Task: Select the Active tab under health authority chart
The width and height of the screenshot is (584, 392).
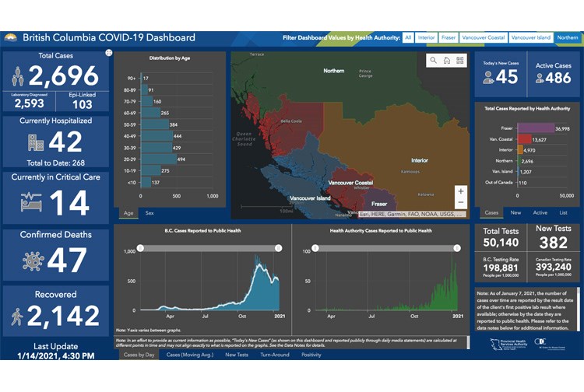Action: (x=540, y=213)
